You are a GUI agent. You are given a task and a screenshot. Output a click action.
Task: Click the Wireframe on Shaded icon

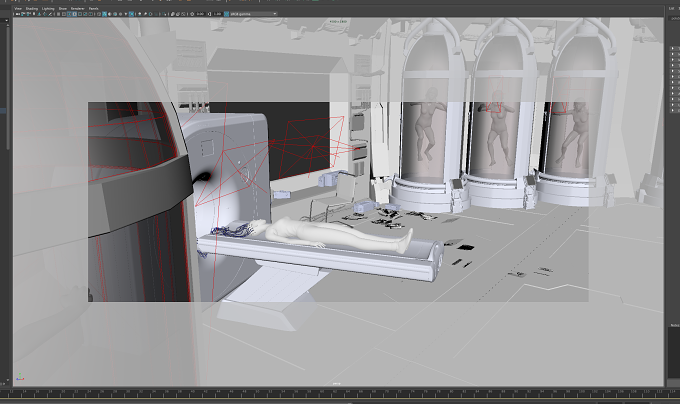click(x=115, y=14)
